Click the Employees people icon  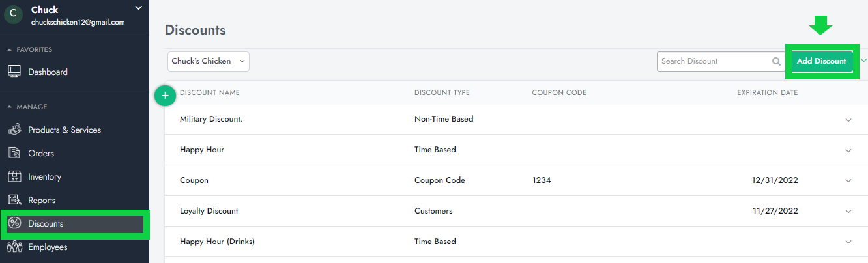[x=14, y=247]
